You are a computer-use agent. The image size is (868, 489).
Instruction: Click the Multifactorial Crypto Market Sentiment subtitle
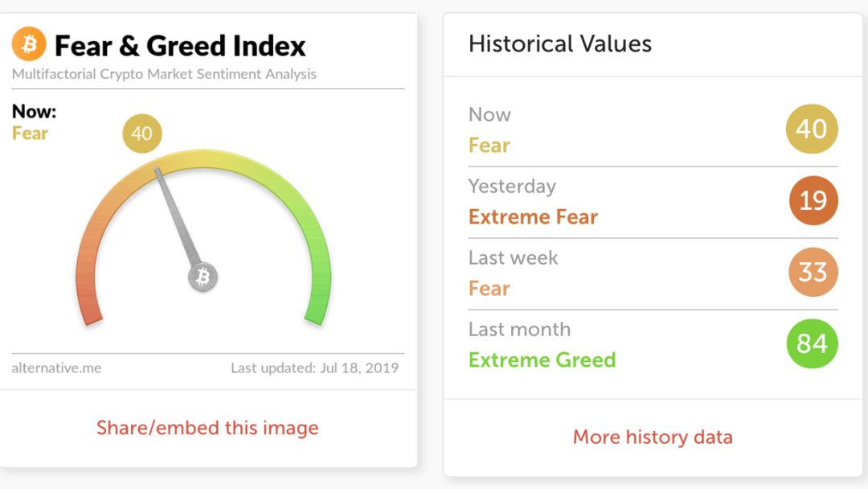point(164,74)
